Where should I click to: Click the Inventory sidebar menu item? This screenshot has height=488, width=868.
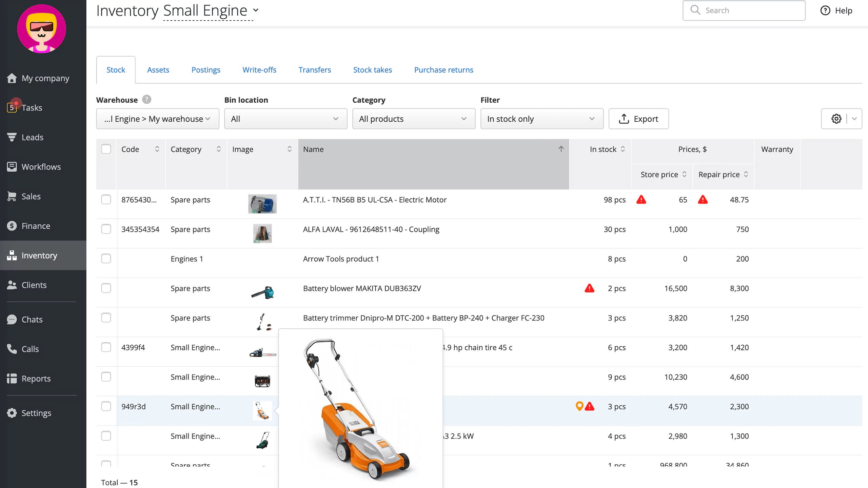point(39,255)
